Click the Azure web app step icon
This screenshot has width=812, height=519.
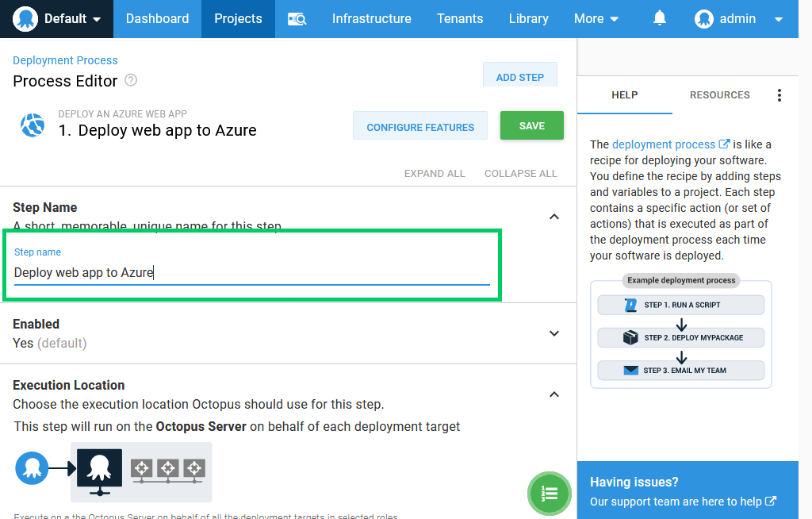click(x=33, y=125)
